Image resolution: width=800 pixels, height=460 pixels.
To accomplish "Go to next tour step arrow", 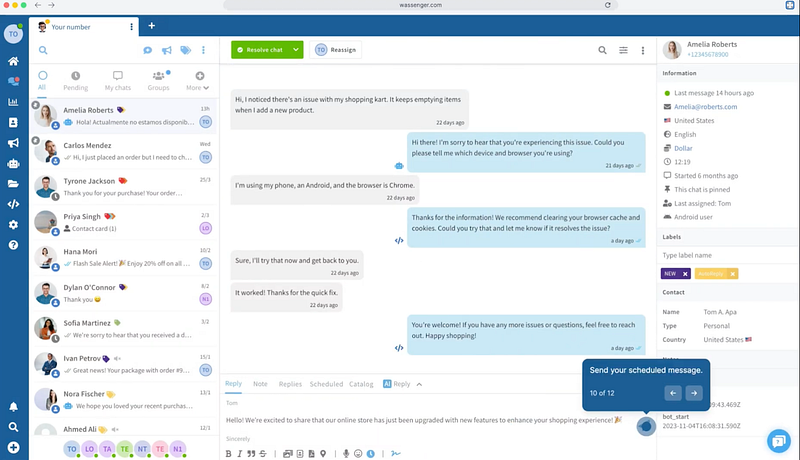I will pyautogui.click(x=693, y=393).
